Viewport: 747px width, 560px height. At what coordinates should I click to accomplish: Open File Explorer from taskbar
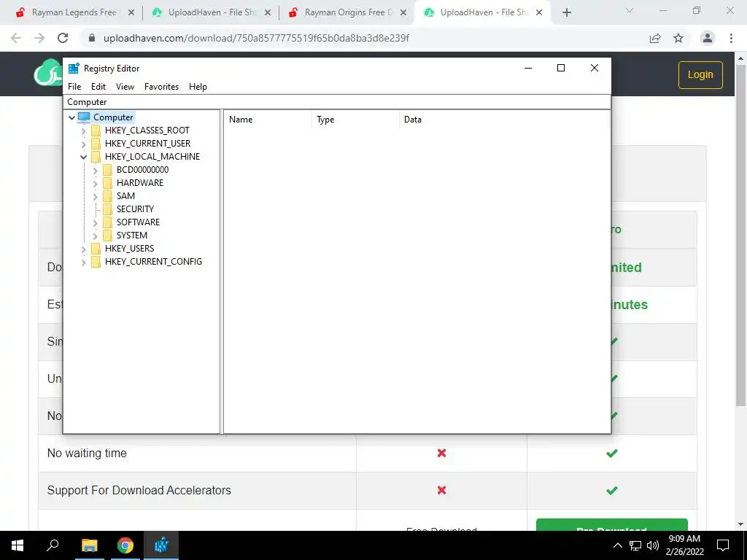(x=89, y=545)
